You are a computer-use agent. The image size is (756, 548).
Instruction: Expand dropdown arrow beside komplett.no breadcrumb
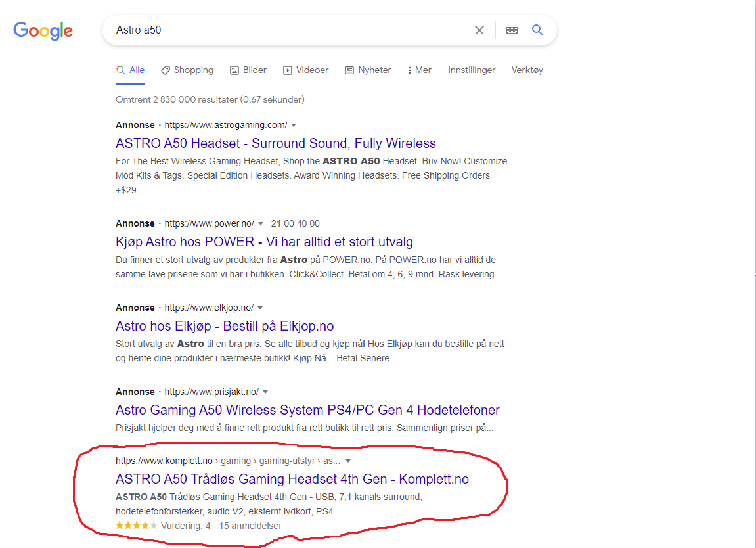348,461
